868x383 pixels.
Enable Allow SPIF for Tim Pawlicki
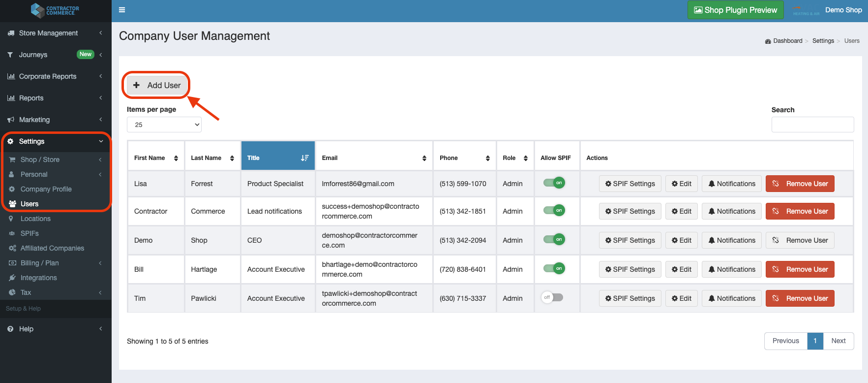point(552,297)
